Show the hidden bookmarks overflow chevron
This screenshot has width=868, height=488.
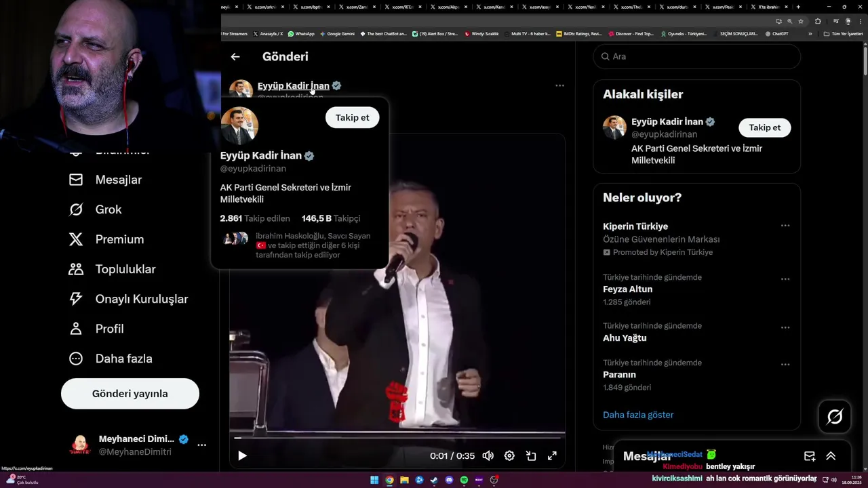click(810, 33)
